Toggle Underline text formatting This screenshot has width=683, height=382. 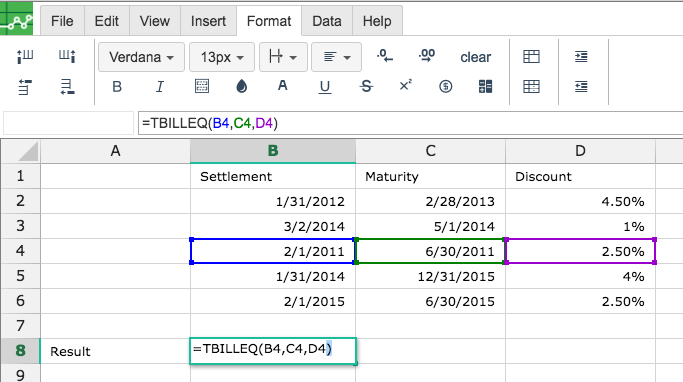click(325, 87)
